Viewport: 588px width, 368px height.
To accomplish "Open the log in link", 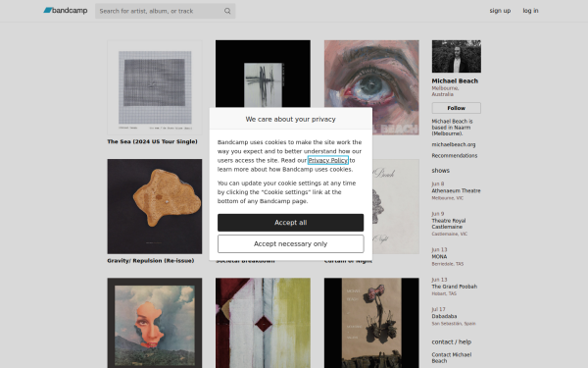I will point(530,11).
